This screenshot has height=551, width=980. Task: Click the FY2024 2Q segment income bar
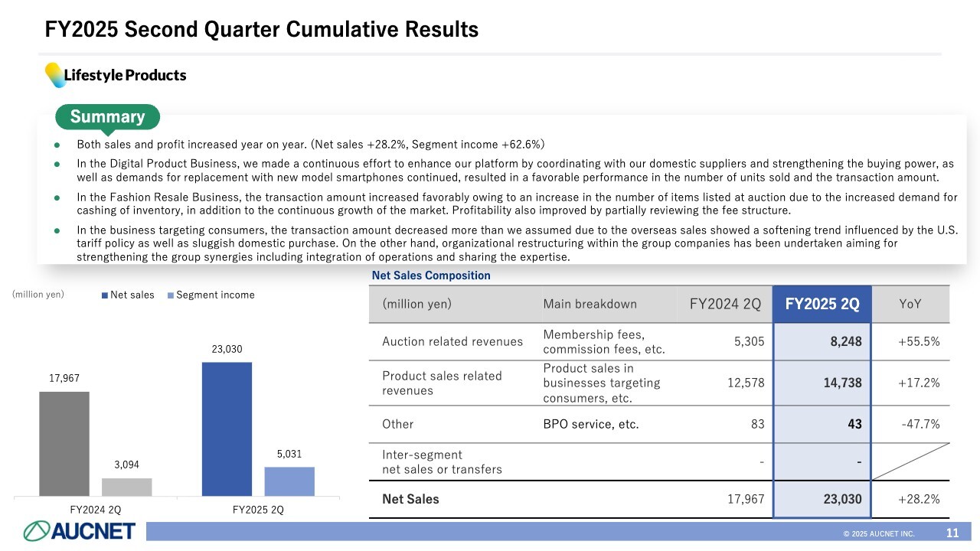click(x=127, y=487)
